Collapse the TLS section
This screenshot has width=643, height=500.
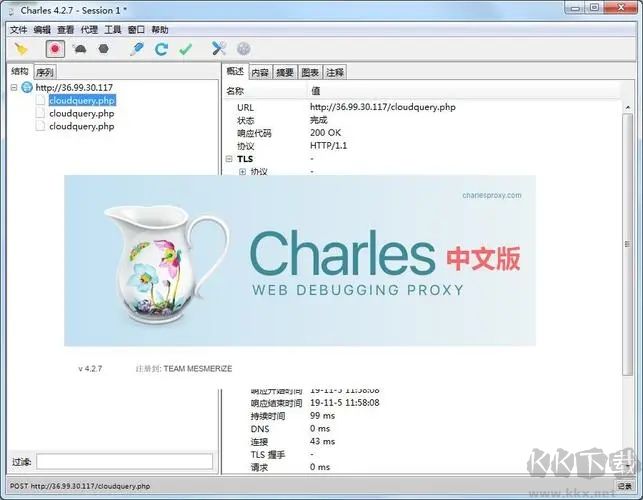[x=229, y=159]
